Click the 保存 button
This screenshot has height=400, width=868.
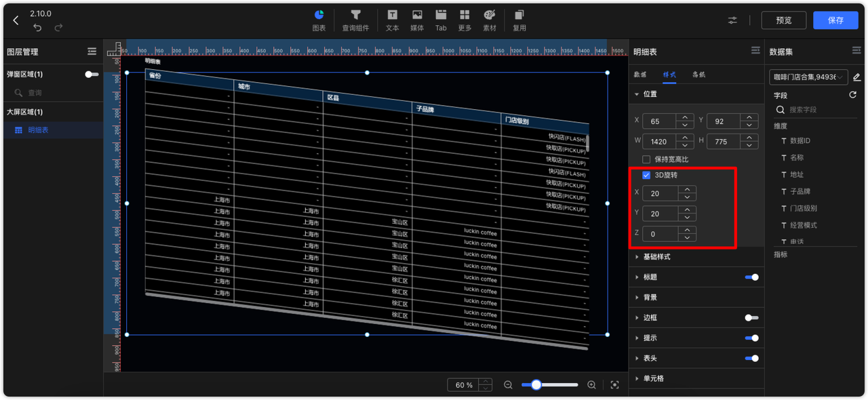[835, 20]
